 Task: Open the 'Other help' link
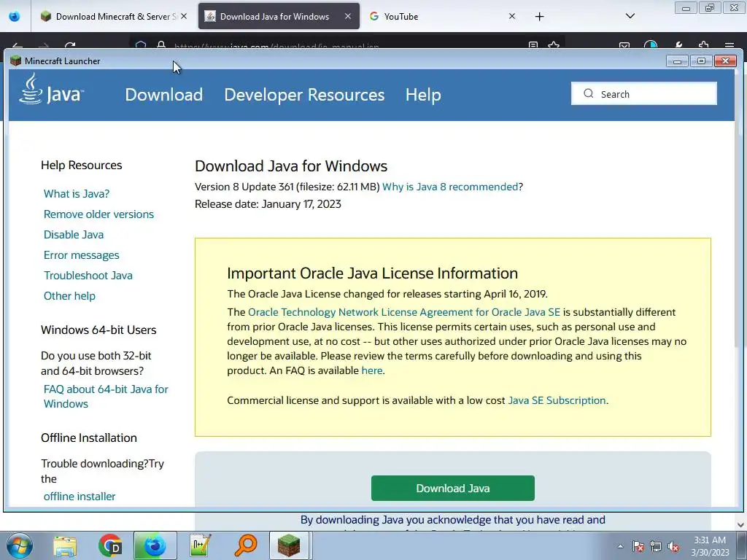(69, 296)
